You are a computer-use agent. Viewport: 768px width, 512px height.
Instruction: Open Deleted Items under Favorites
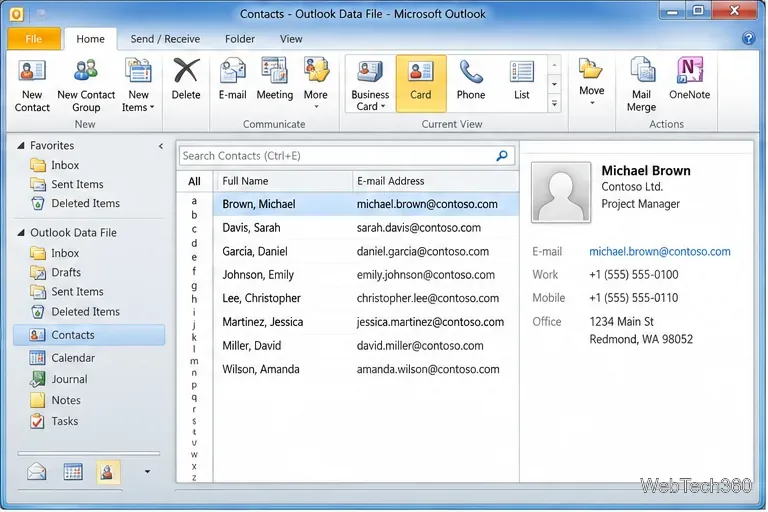[75, 203]
